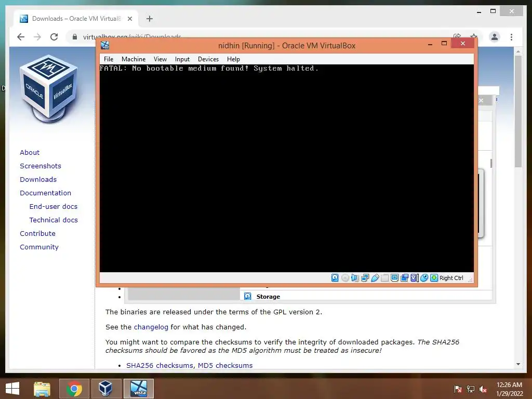Click Chrome's back arrow button
The image size is (532, 399).
[x=21, y=37]
